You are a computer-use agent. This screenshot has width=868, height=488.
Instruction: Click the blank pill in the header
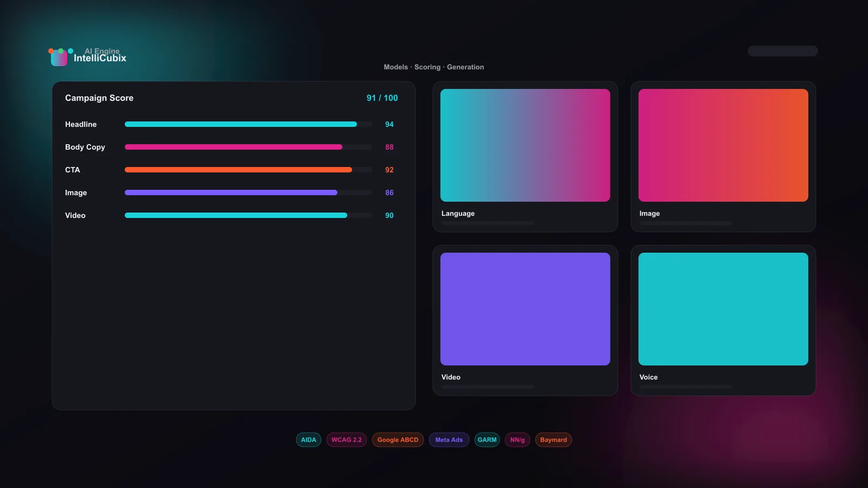782,51
